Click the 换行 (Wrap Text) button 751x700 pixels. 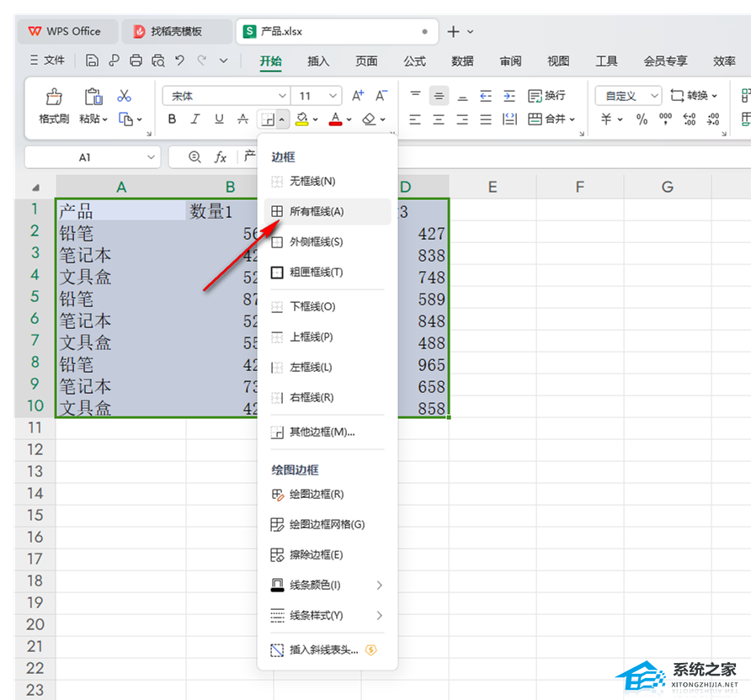pos(546,96)
